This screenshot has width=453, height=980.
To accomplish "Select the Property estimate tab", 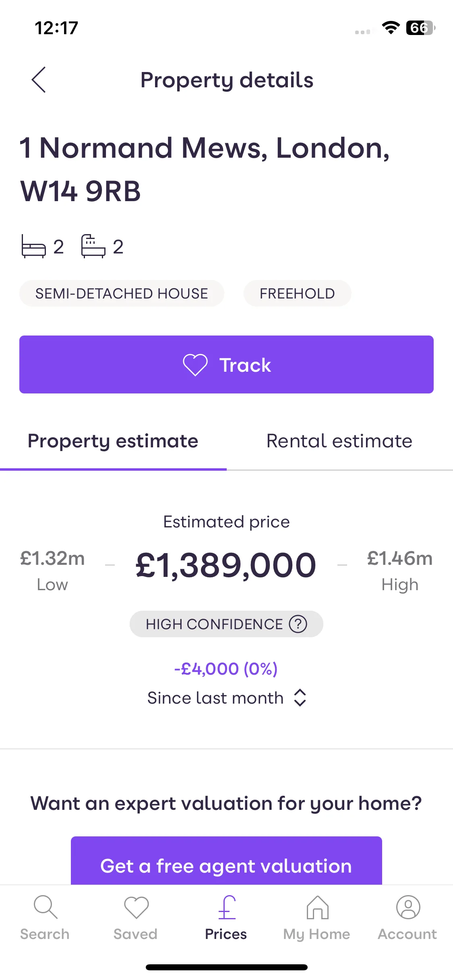I will (113, 441).
